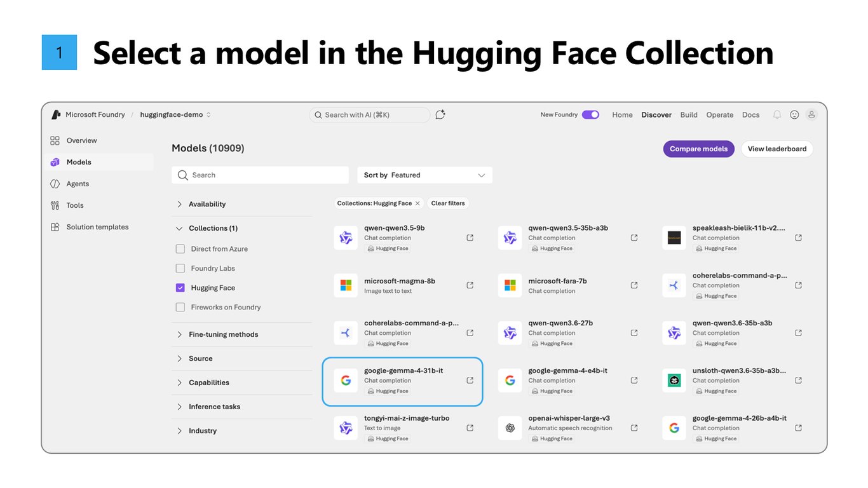
Task: Open the user account avatar icon
Action: pyautogui.click(x=811, y=115)
